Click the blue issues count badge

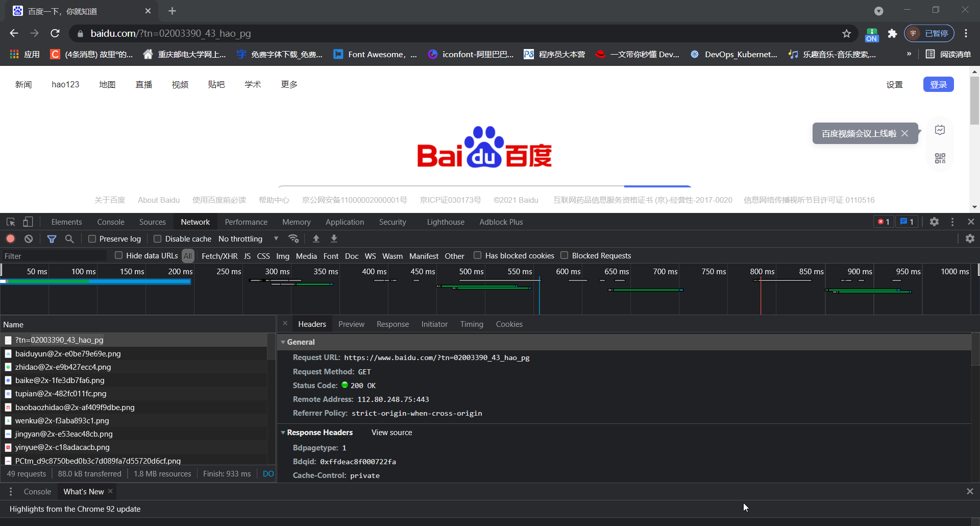coord(907,222)
